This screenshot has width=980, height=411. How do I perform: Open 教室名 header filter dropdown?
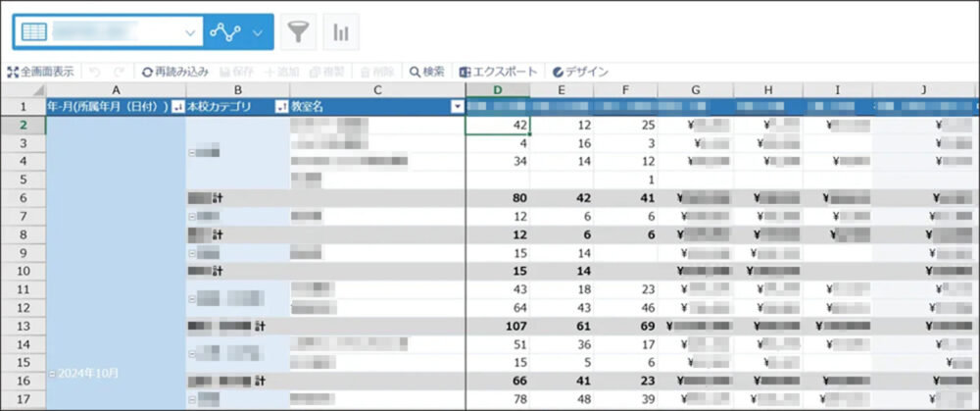coord(458,107)
